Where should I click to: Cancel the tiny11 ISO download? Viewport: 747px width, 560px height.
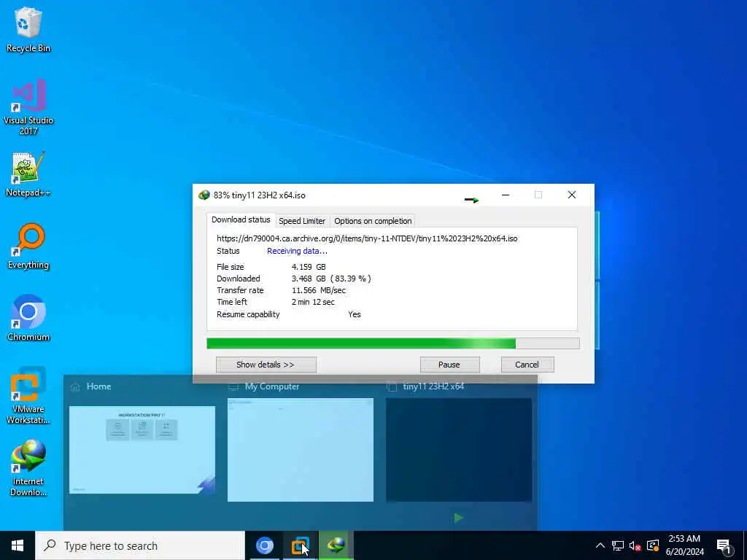[x=527, y=365]
